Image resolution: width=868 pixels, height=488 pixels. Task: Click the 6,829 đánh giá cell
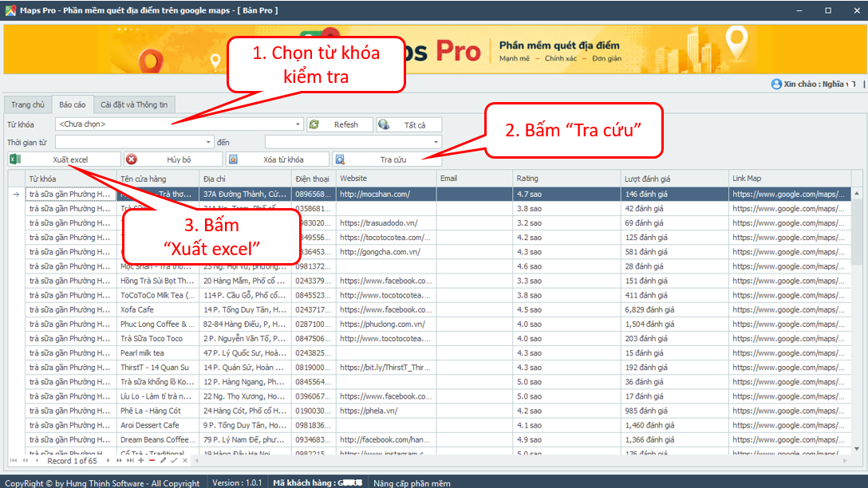coord(674,310)
